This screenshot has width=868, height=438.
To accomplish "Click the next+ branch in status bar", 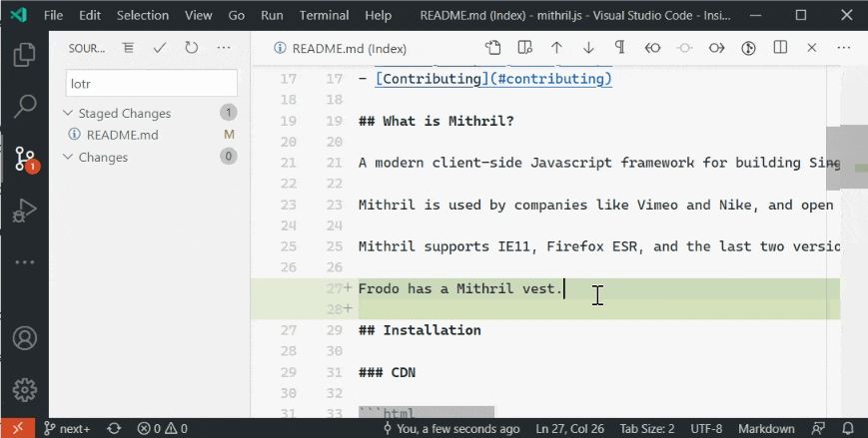I will [x=67, y=428].
